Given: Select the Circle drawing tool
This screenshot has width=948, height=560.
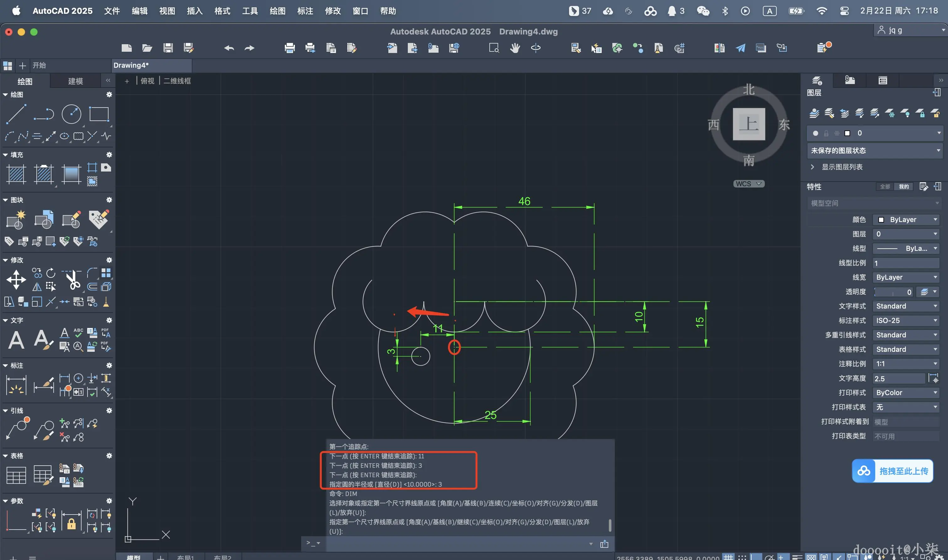Looking at the screenshot, I should click(71, 114).
